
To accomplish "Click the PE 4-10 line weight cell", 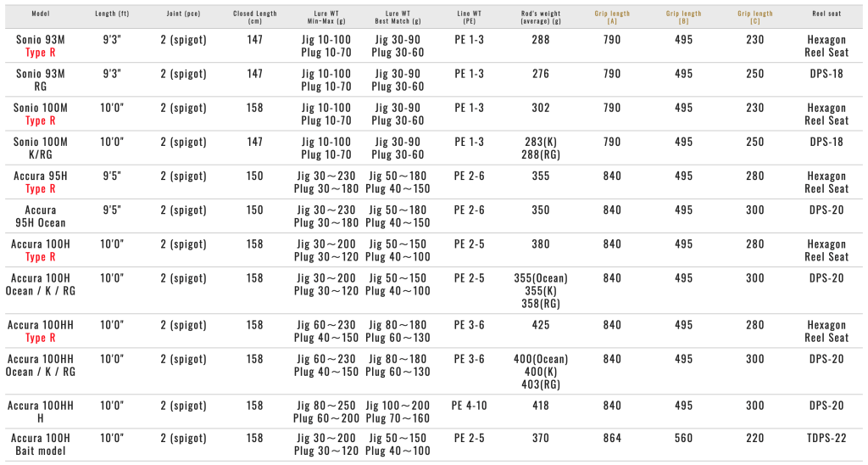I will 469,406.
